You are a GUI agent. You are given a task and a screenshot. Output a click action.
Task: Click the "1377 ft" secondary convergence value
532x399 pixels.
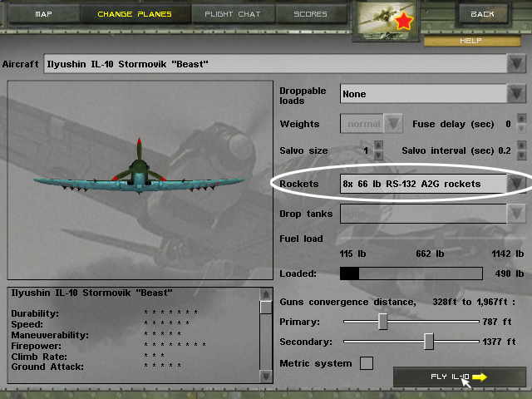499,342
